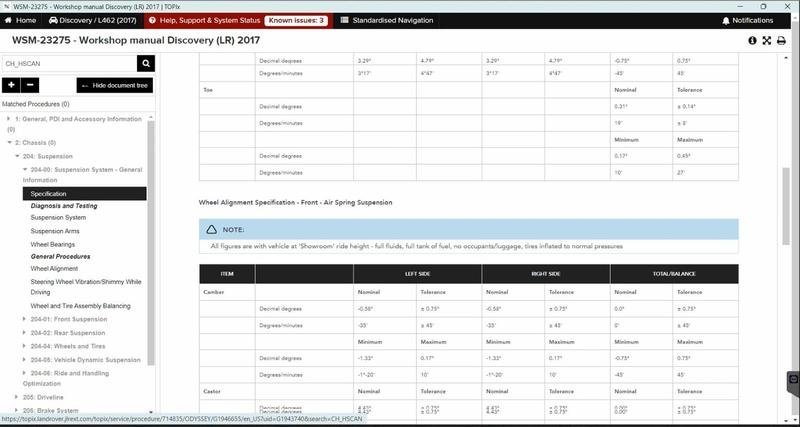This screenshot has width=800, height=427.
Task: Open Standardised Navigation
Action: coord(387,20)
